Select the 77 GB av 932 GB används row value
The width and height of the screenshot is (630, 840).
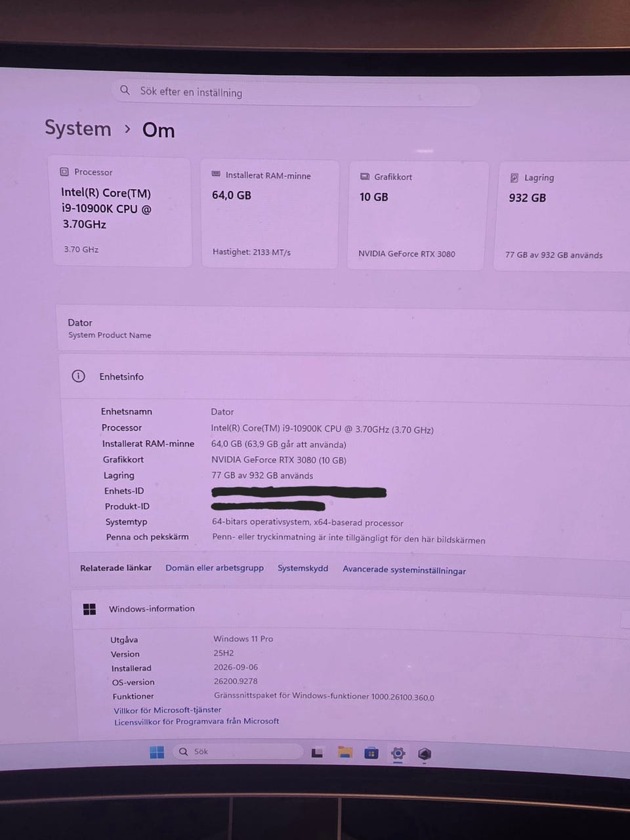[262, 476]
